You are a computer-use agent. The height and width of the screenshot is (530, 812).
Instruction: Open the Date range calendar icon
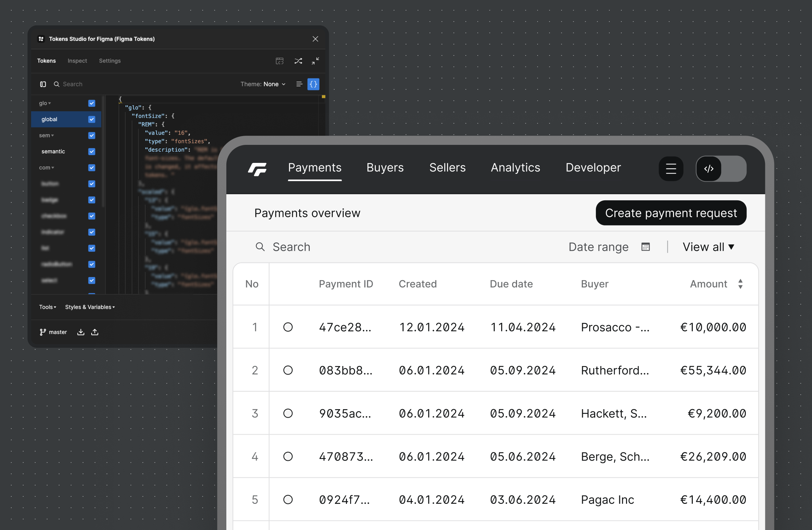coord(646,247)
